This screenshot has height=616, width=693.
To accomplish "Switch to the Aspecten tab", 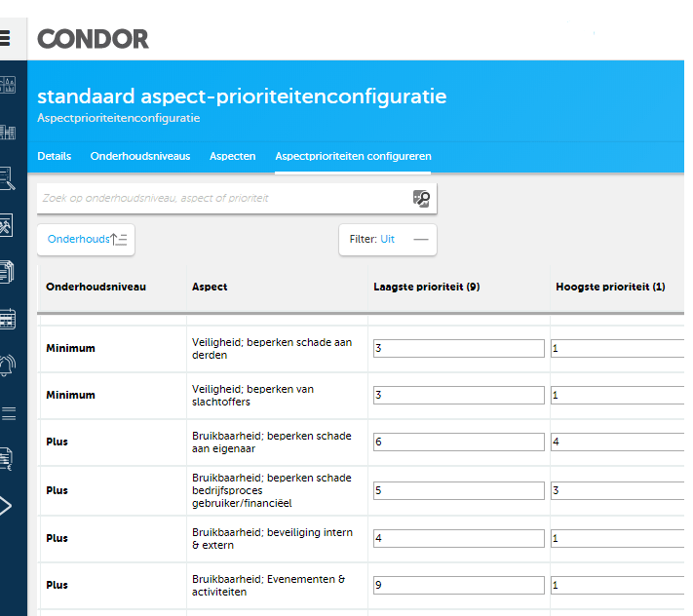I will click(233, 156).
